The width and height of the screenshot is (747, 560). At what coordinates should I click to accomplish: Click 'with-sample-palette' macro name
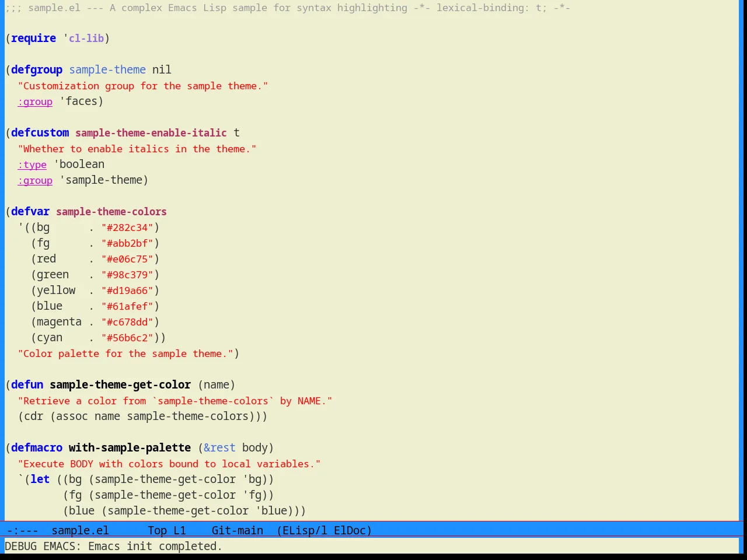coord(130,448)
